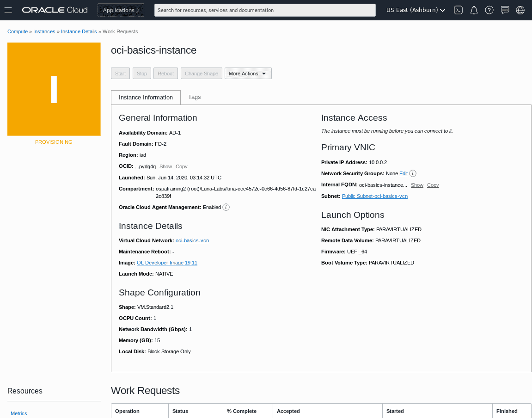Screen dimensions: 532x418
Task: Edit the Network Security Groups
Action: point(403,173)
